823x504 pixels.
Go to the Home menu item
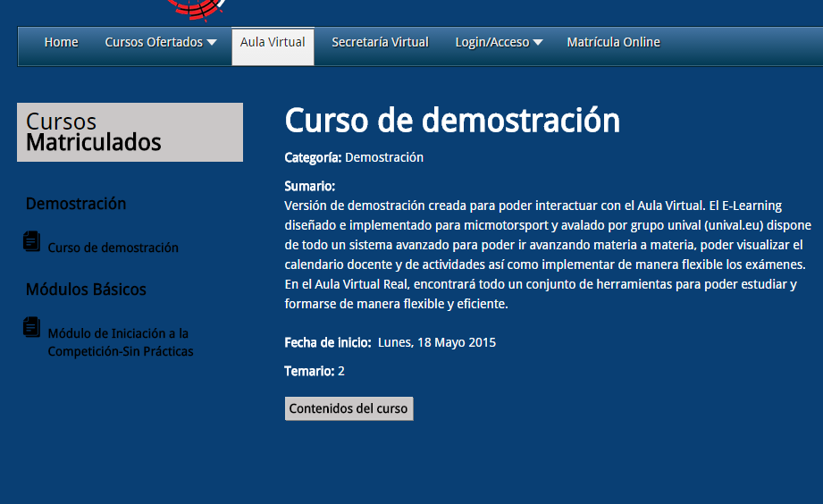click(x=61, y=43)
